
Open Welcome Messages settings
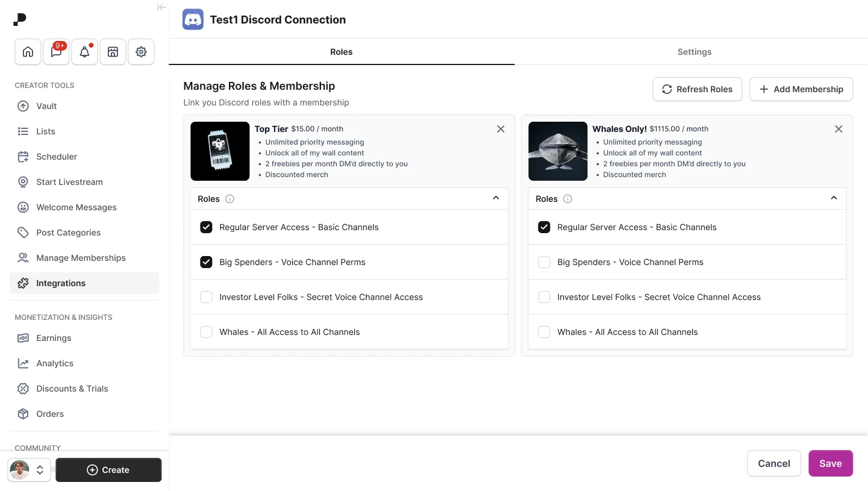click(76, 207)
